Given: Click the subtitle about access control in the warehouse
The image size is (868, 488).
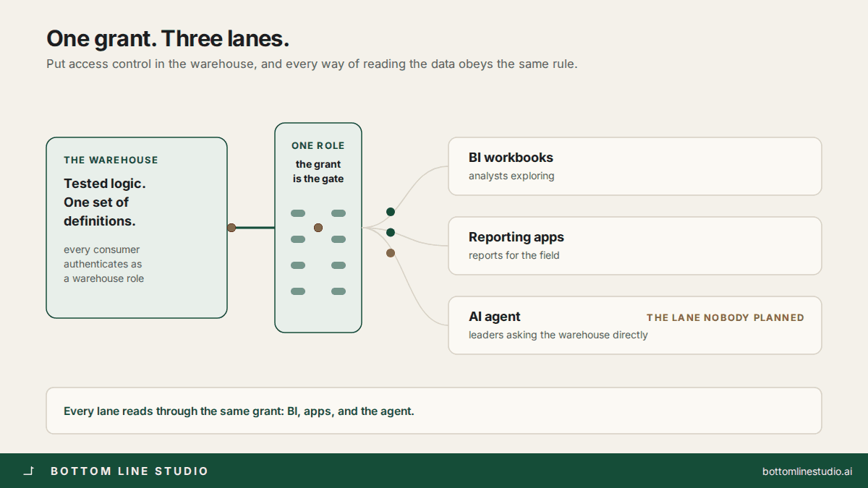Looking at the screenshot, I should [x=312, y=64].
